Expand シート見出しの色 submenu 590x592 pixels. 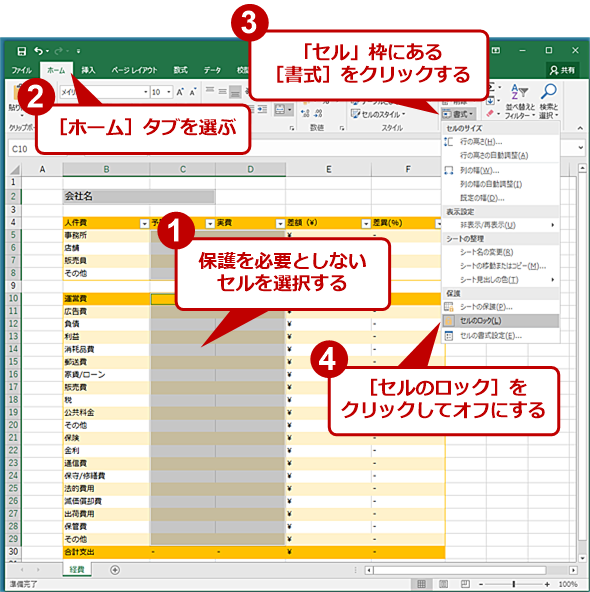tap(501, 280)
